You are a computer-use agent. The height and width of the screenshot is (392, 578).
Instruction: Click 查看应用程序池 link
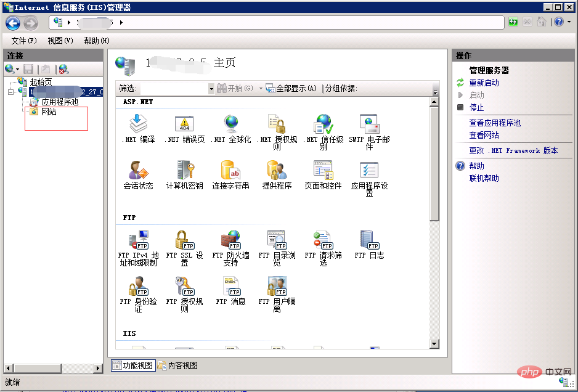[495, 123]
